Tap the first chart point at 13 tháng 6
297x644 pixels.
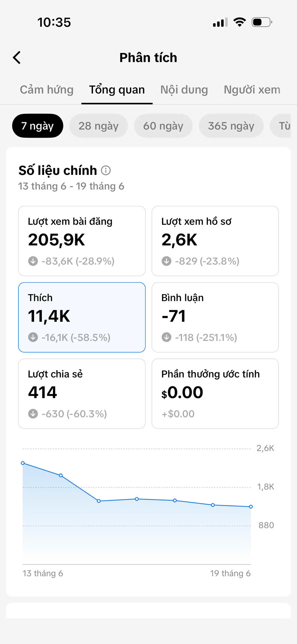pyautogui.click(x=23, y=463)
